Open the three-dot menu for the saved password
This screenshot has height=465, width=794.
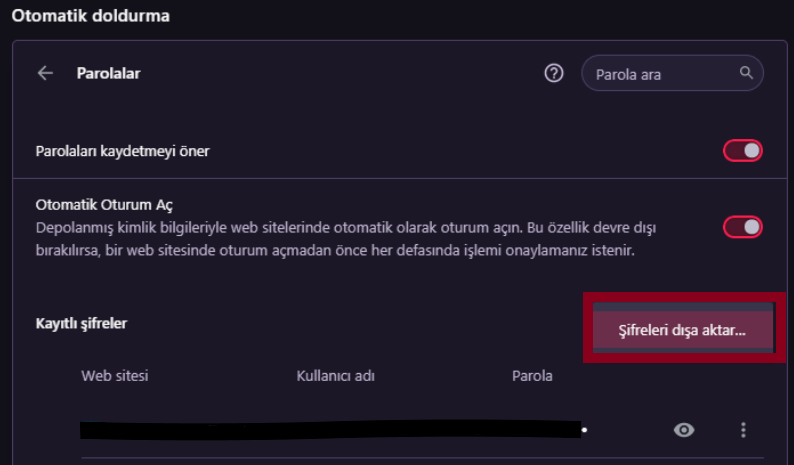[743, 430]
